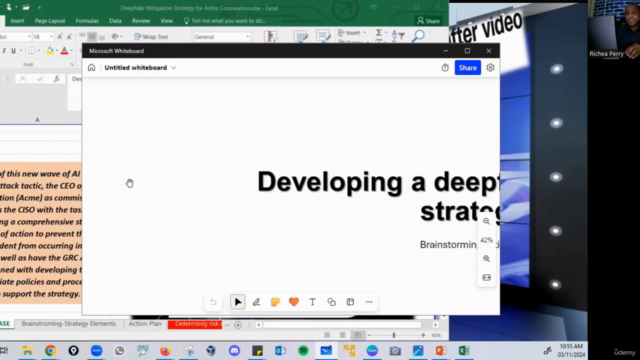Open Discord from taskbar
Viewport: 640px width, 360px height.
click(234, 351)
